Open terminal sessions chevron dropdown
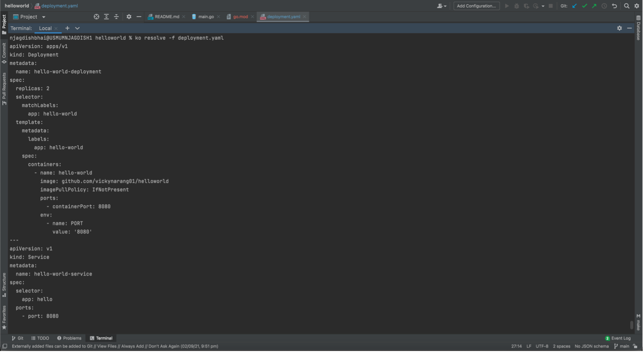Image resolution: width=644 pixels, height=352 pixels. click(x=77, y=28)
